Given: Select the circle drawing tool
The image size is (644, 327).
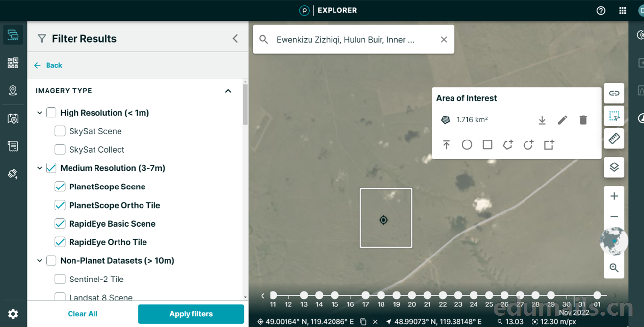Looking at the screenshot, I should pyautogui.click(x=467, y=145).
